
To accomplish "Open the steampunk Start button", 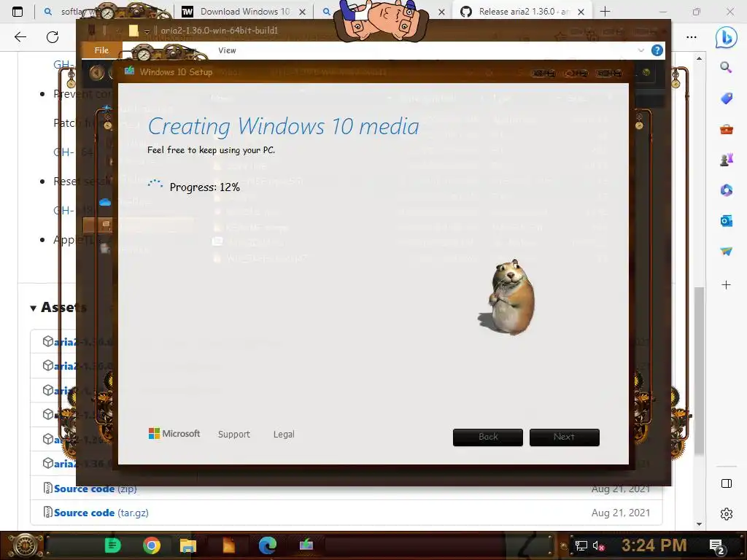I will tap(25, 545).
